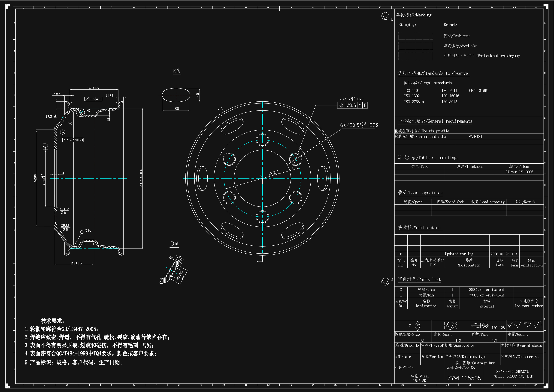Select the ZYWL165505 drawing number text
Screen dimensions: 554x392
pos(464,378)
